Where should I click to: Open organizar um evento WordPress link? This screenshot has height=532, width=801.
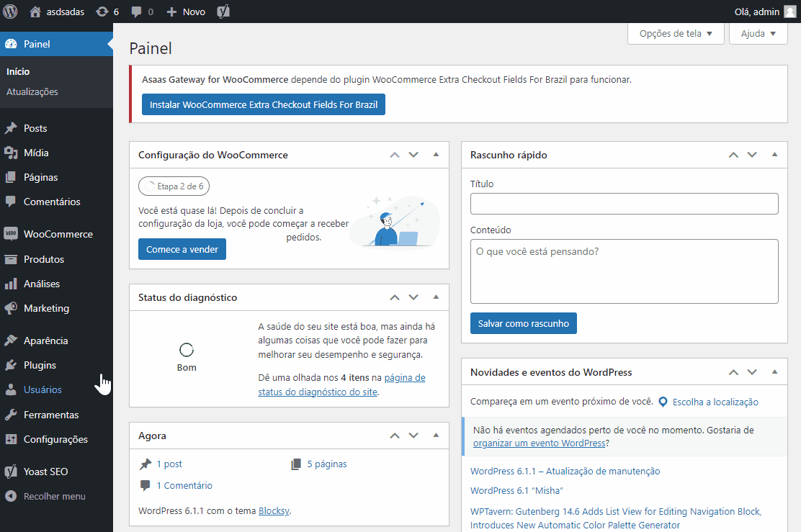click(539, 443)
